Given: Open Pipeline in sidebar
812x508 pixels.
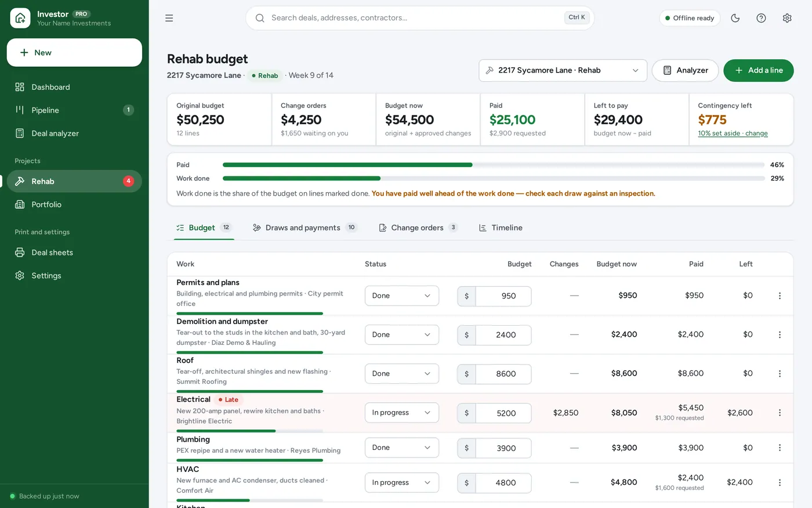Looking at the screenshot, I should coord(74,110).
